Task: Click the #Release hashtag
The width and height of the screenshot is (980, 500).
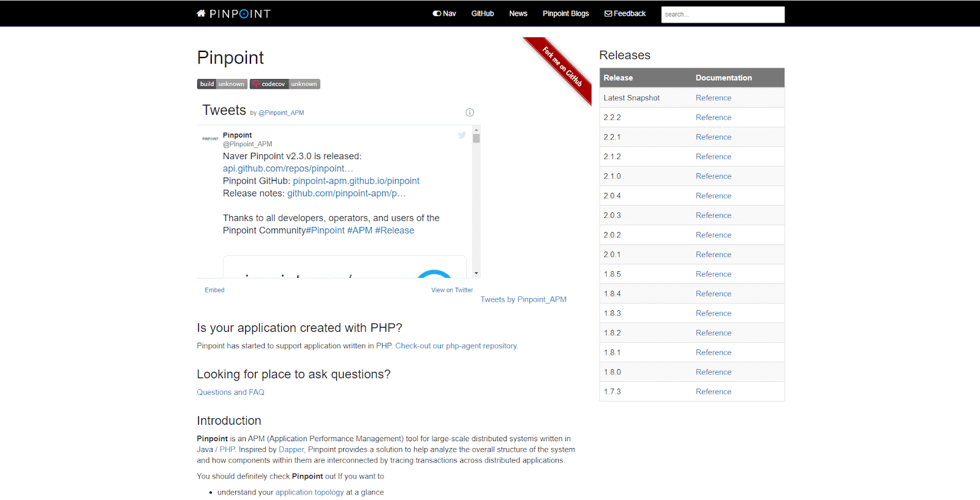Action: point(394,230)
